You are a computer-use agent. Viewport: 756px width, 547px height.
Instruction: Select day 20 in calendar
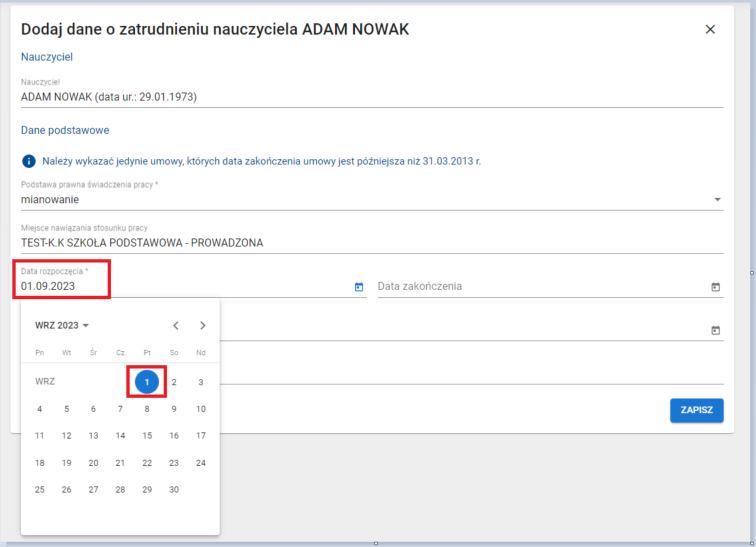[x=93, y=462]
